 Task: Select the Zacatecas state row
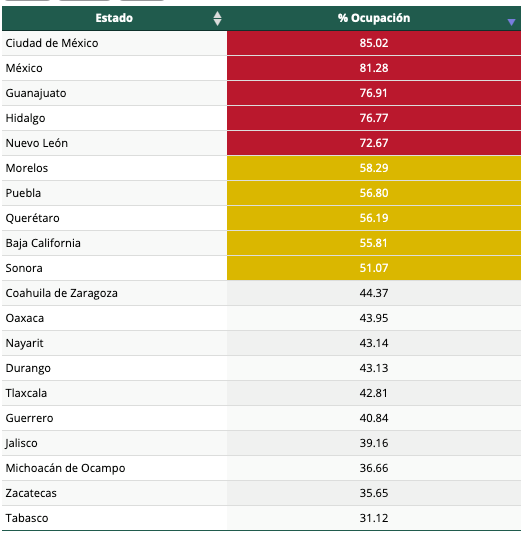click(261, 493)
